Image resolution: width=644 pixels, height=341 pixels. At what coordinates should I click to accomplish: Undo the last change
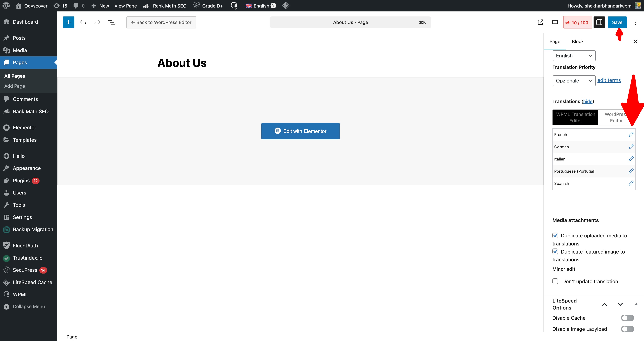83,22
